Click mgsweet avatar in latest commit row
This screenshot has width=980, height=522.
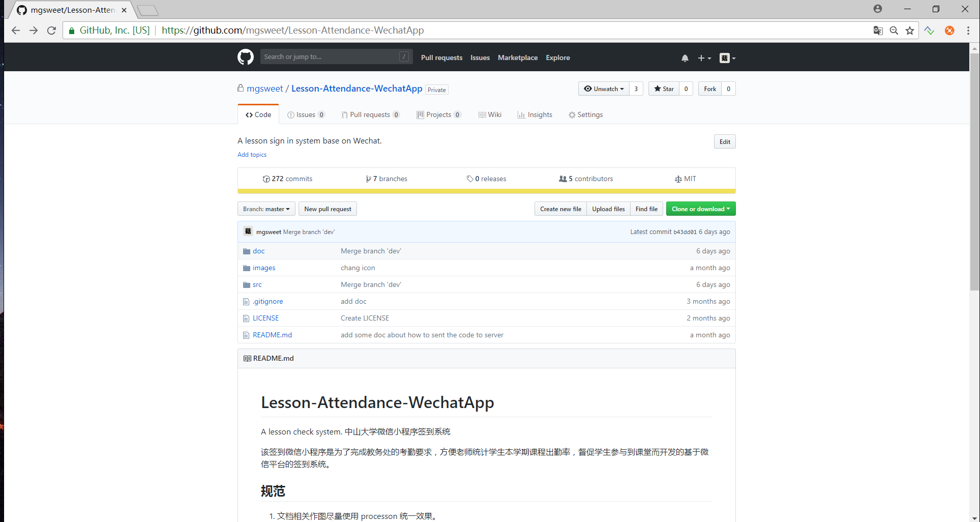(248, 231)
